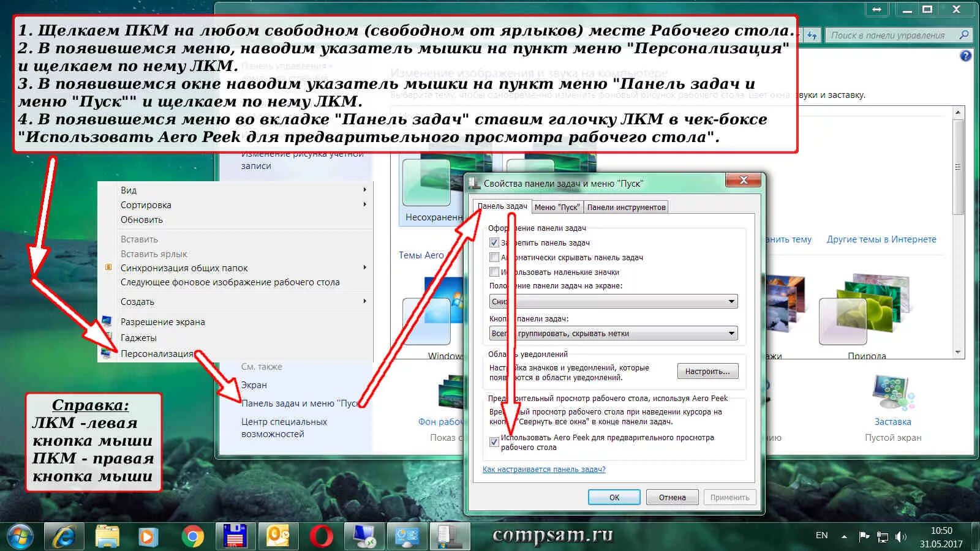This screenshot has height=551, width=980.
Task: Choose Персонализация menu item
Action: pos(157,353)
